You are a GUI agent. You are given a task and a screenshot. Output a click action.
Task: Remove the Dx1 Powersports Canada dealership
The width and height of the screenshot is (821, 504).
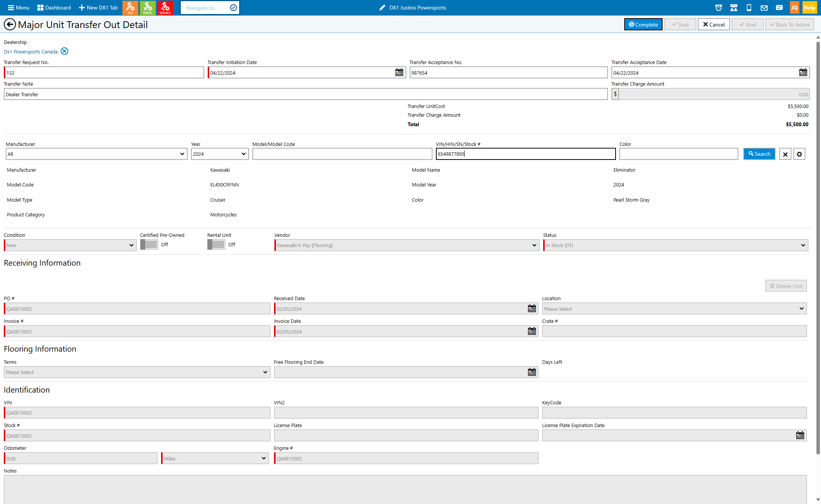[x=64, y=51]
